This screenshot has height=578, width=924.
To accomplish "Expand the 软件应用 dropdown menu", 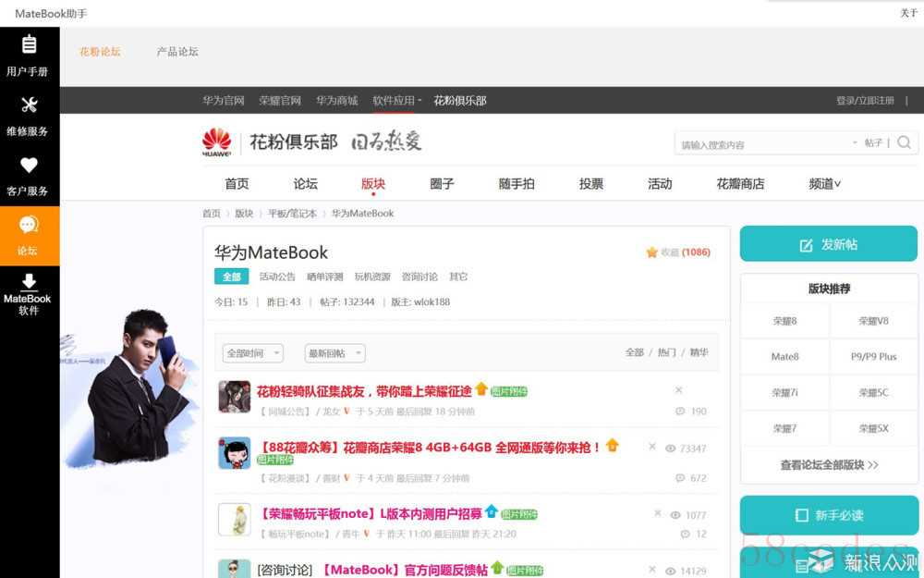I will tap(396, 100).
